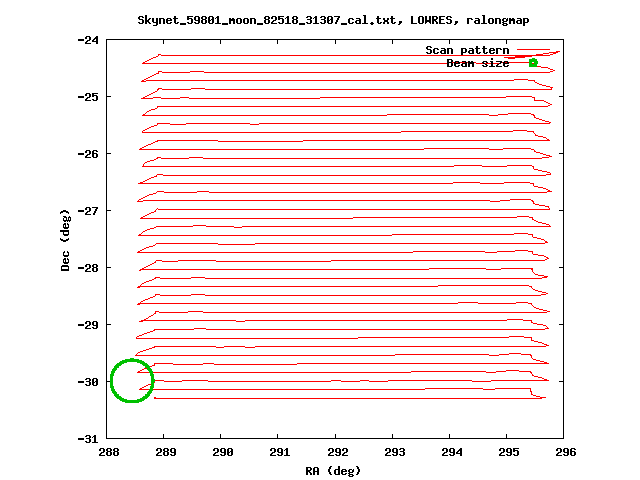Click the 291 RA axis tick label
This screenshot has width=640, height=480.
click(280, 452)
